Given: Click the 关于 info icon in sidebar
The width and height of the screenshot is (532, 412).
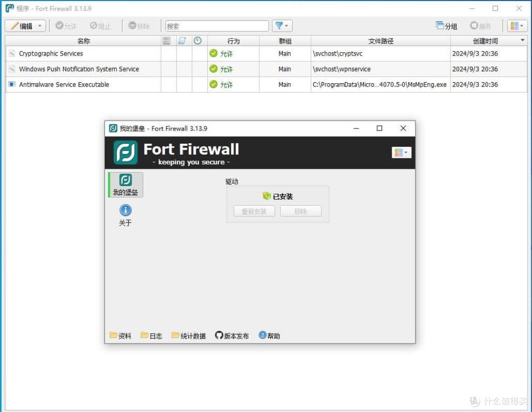Looking at the screenshot, I should coord(125,210).
